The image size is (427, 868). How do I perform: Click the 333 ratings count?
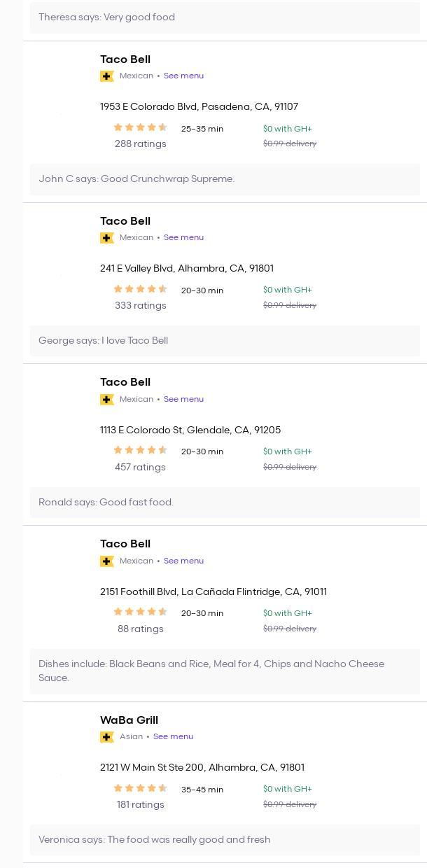[140, 306]
